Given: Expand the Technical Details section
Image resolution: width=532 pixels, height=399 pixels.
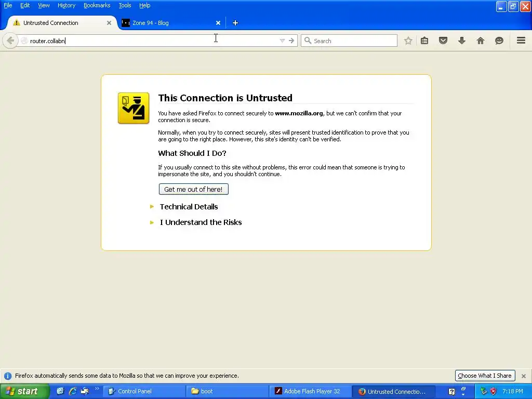Looking at the screenshot, I should pyautogui.click(x=189, y=207).
